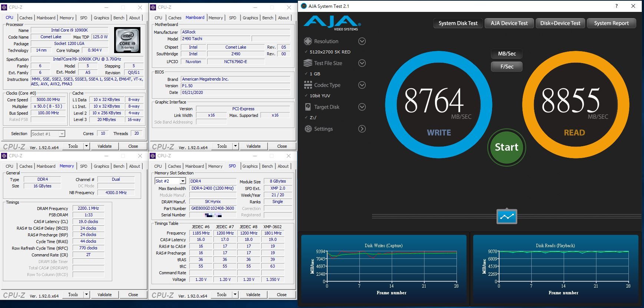Screen dimensions: 644x308
Task: Click the Disk+Device Test button
Action: coord(560,23)
